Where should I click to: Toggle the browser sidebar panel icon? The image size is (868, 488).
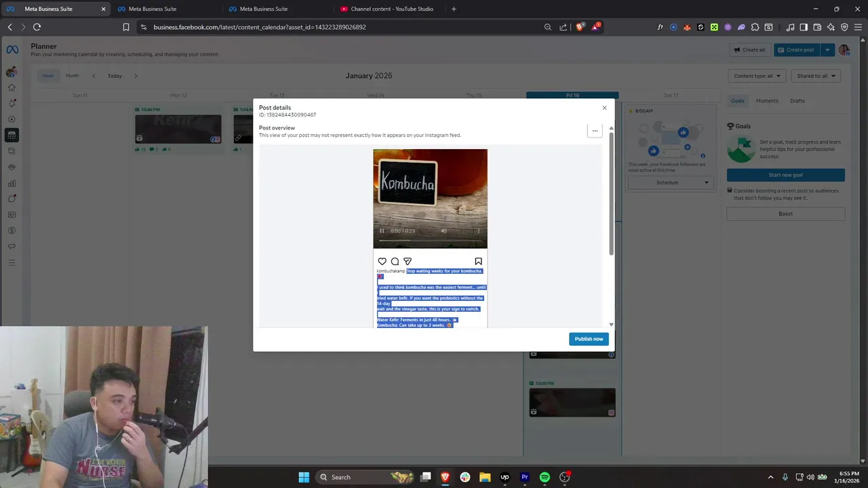[x=804, y=27]
